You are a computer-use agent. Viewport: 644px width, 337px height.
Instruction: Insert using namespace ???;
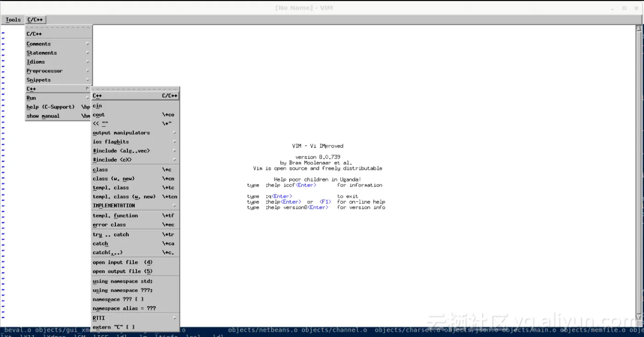coord(136,291)
